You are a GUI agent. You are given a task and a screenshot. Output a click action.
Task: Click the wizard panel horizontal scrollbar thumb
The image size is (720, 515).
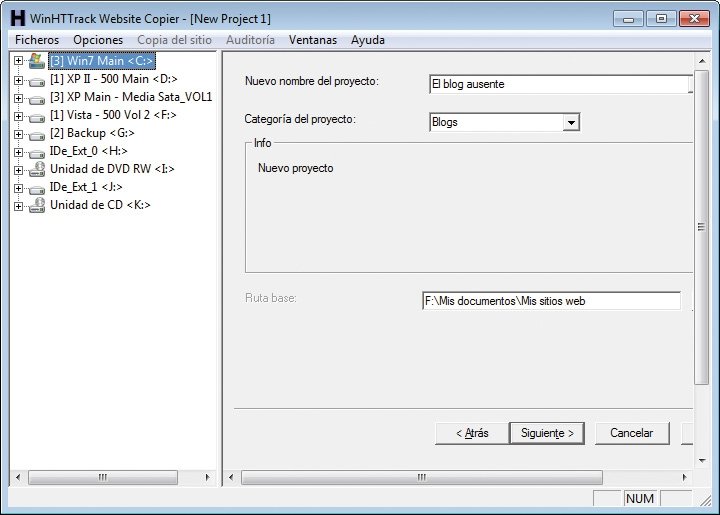click(x=422, y=477)
